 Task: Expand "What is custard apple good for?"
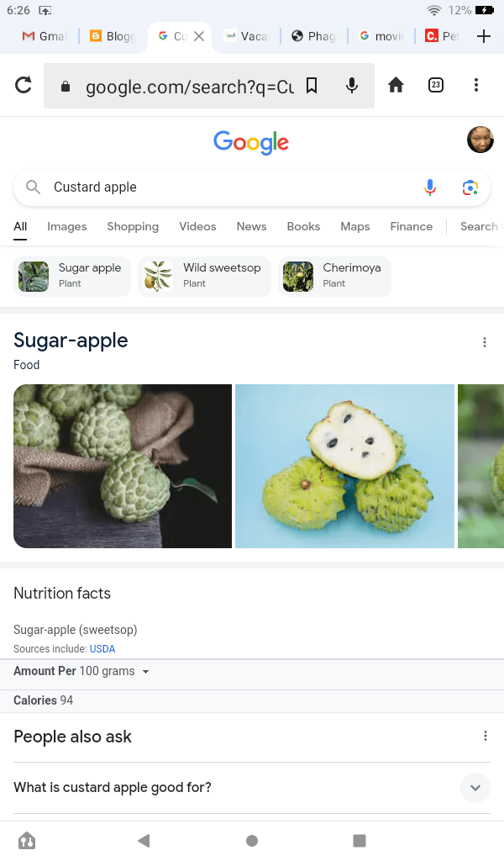click(x=475, y=788)
